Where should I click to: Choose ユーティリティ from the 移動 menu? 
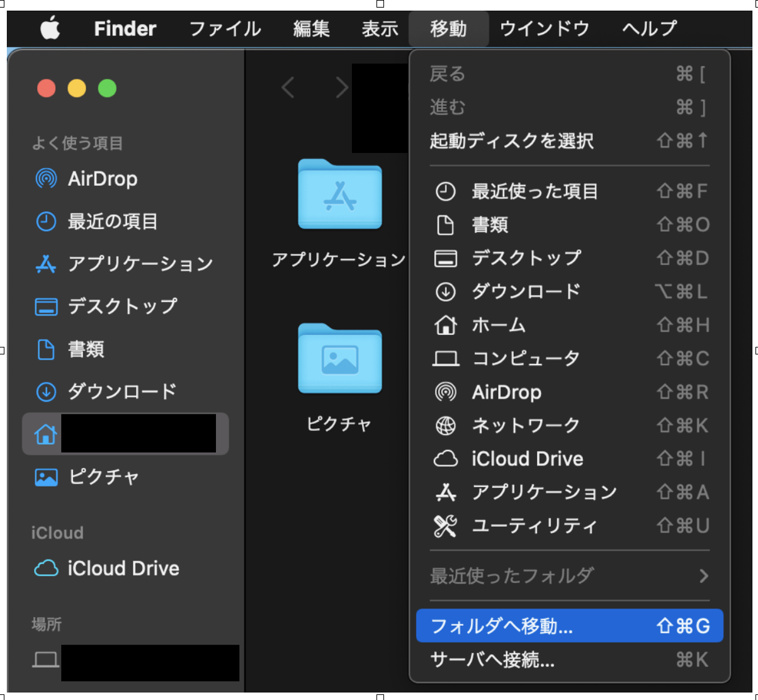[x=570, y=526]
